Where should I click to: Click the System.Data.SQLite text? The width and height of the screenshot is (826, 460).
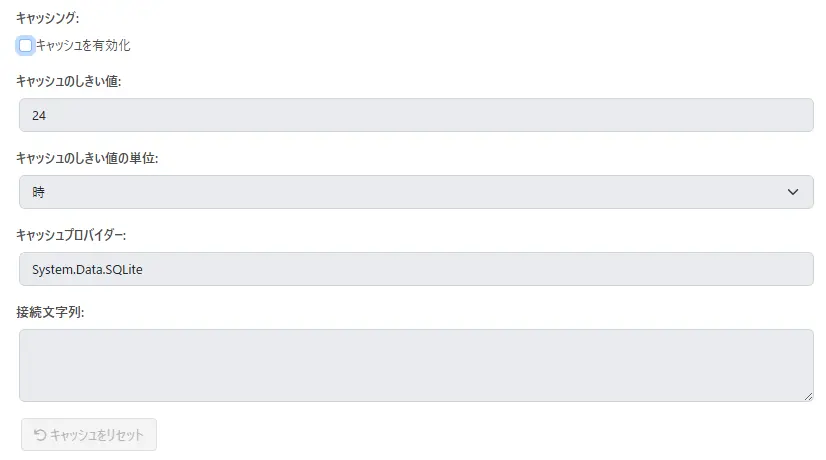pyautogui.click(x=89, y=269)
